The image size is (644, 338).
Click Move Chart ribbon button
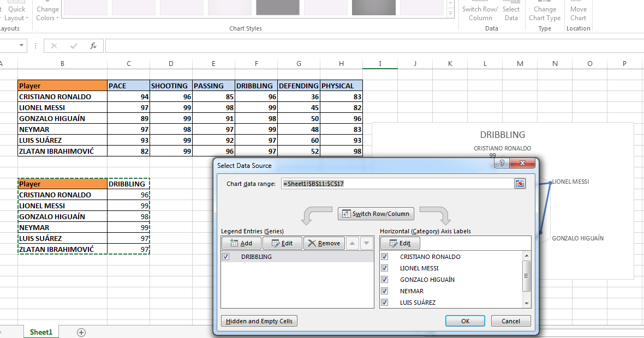point(578,13)
